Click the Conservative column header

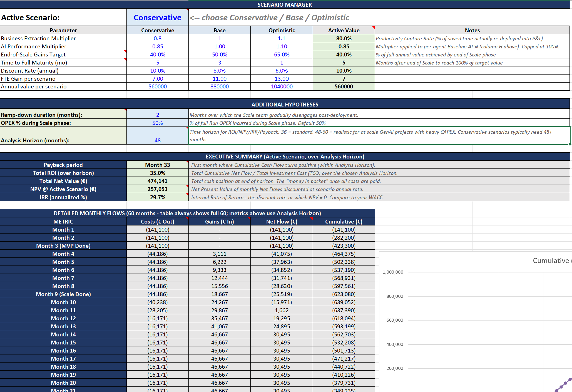158,30
